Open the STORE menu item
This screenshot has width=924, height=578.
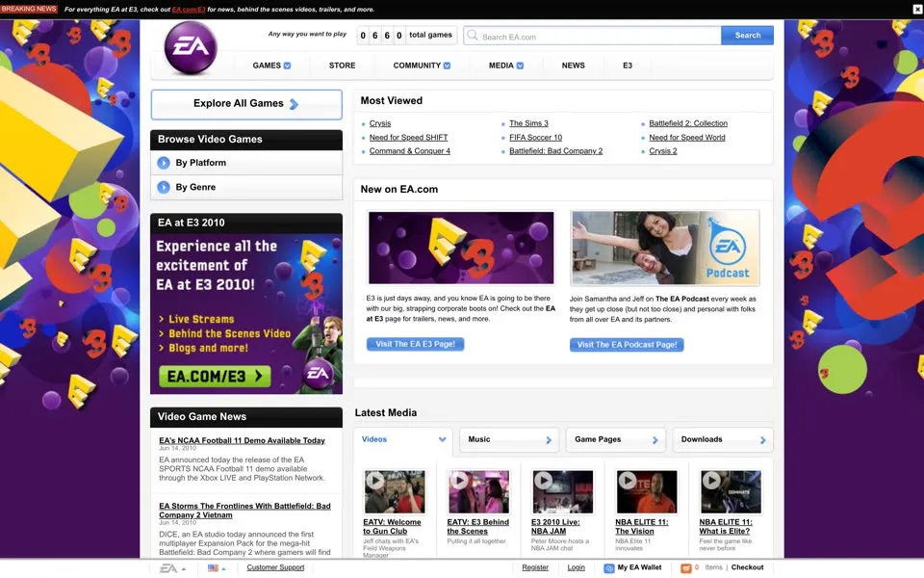[342, 66]
